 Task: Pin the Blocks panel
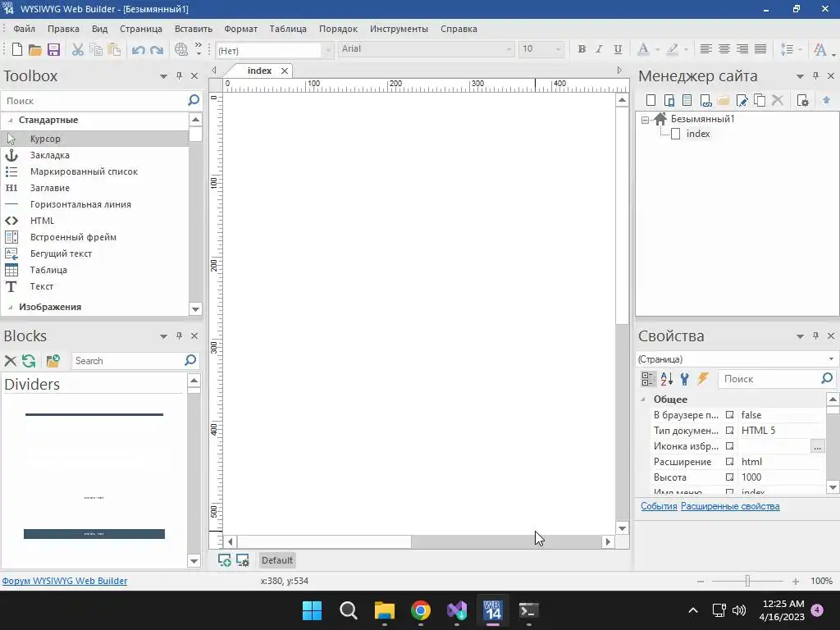pyautogui.click(x=179, y=336)
